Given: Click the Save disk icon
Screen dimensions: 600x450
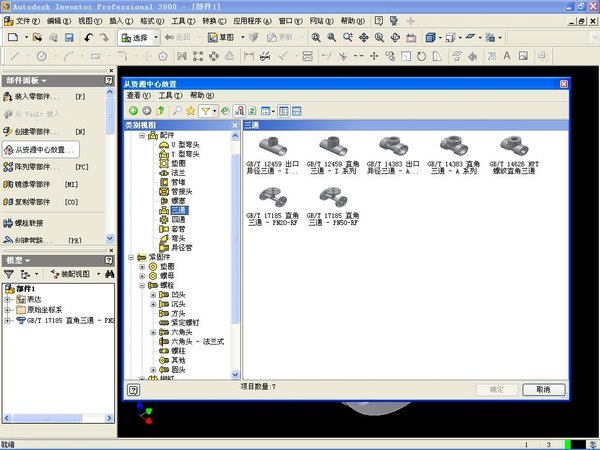Looking at the screenshot, I should tap(69, 37).
